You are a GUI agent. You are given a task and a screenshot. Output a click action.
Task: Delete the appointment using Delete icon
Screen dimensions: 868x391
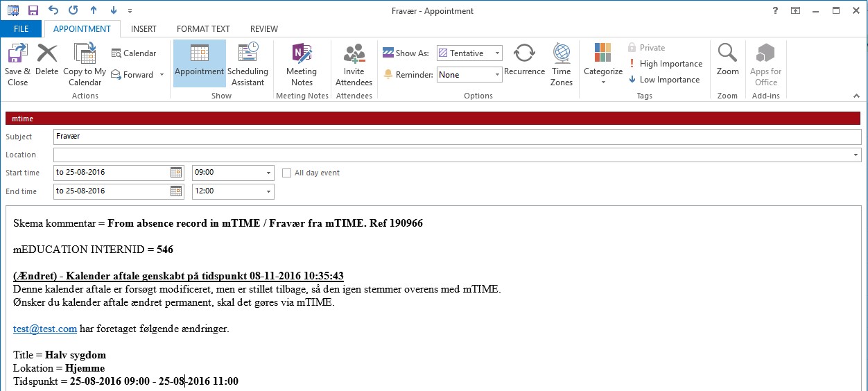pos(47,54)
